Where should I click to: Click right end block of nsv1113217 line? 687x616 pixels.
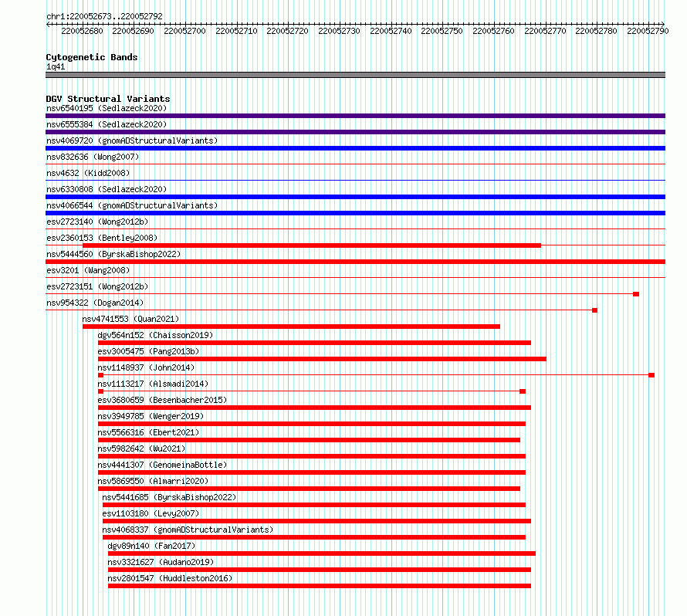point(523,391)
